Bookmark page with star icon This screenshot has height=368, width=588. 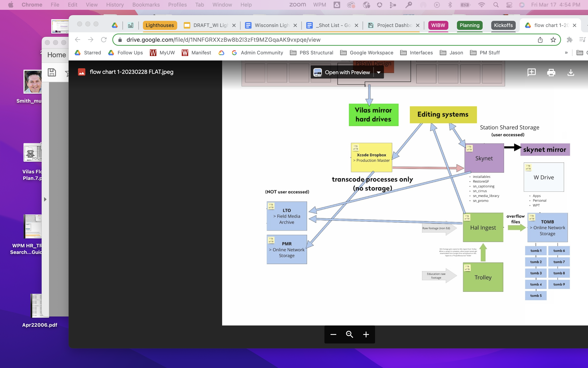[x=553, y=40]
